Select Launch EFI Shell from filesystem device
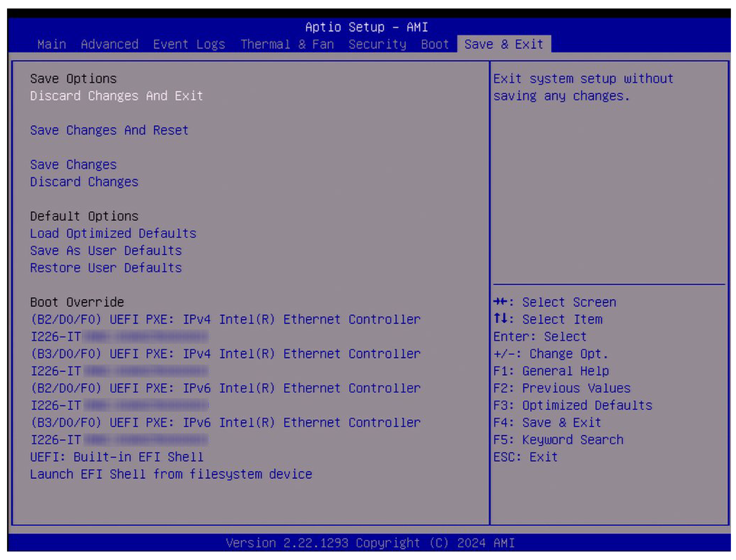The width and height of the screenshot is (736, 560). coord(171,474)
